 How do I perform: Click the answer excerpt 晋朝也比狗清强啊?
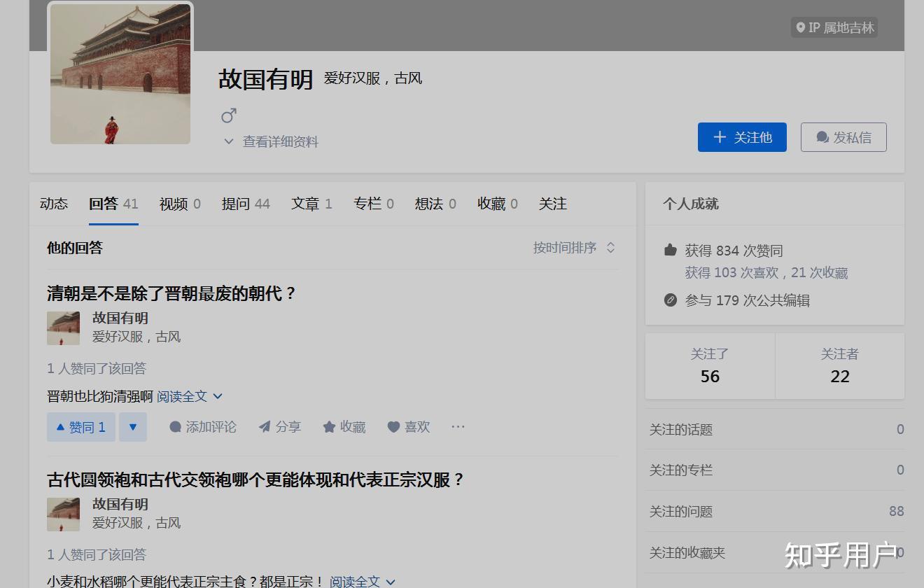100,396
